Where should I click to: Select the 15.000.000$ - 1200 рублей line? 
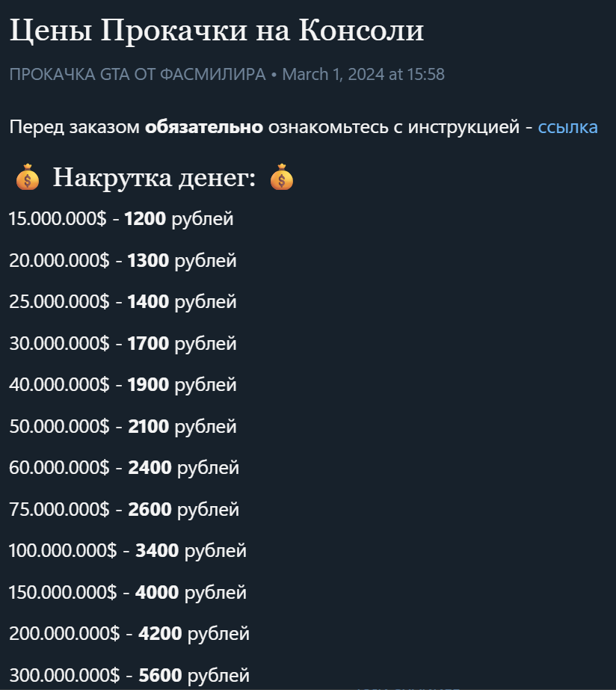point(121,219)
